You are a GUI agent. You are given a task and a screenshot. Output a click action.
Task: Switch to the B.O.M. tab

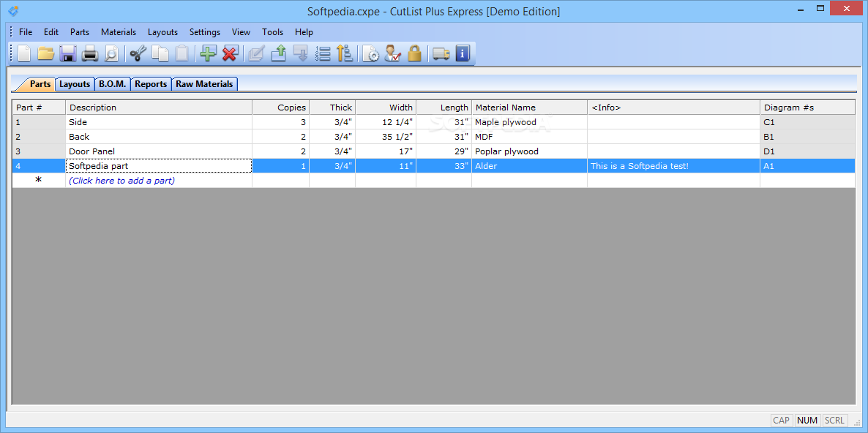[113, 84]
